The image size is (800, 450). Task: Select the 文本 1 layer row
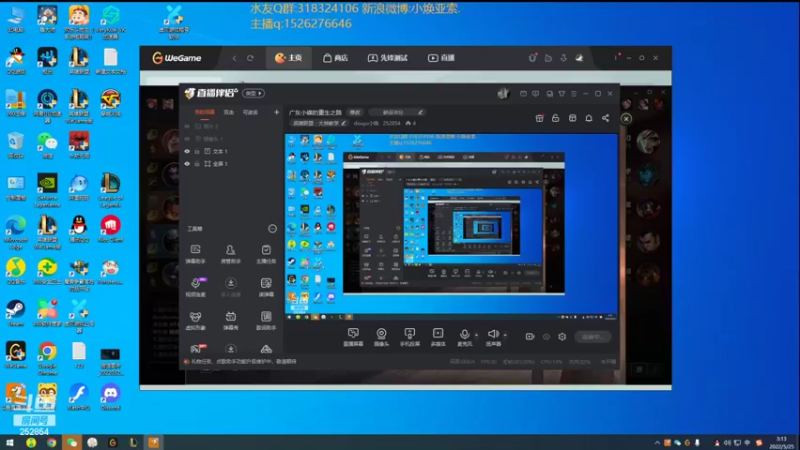pos(232,152)
